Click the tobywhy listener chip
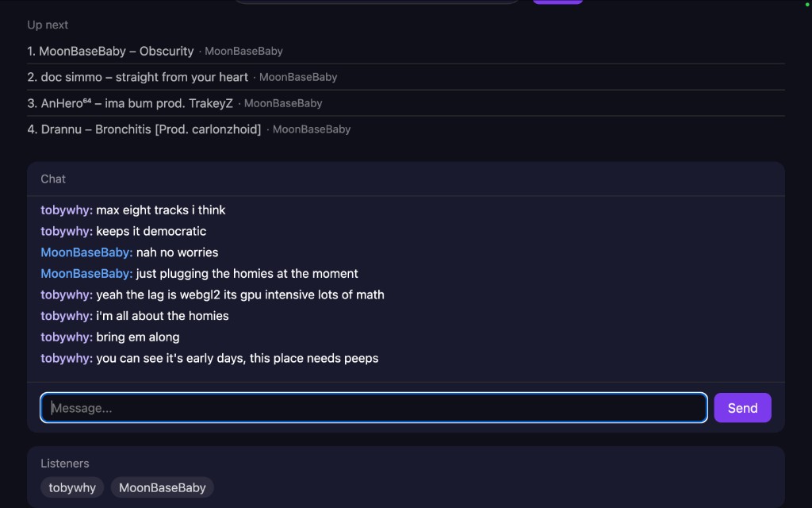 (72, 487)
